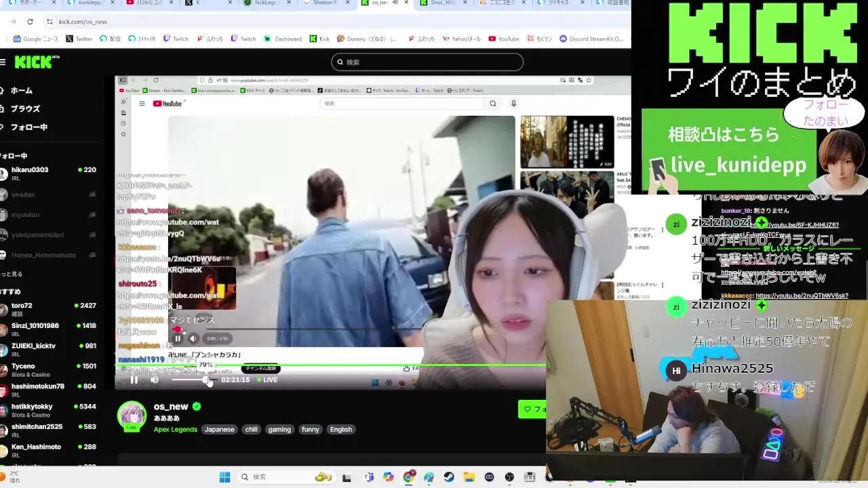Open followed channel onadan
The height and width of the screenshot is (488, 868).
tap(49, 195)
